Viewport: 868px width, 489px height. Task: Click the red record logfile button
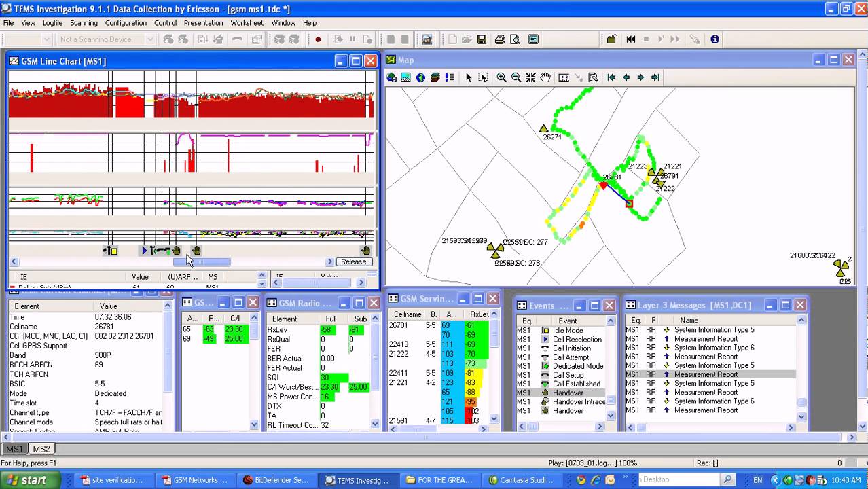pos(318,39)
